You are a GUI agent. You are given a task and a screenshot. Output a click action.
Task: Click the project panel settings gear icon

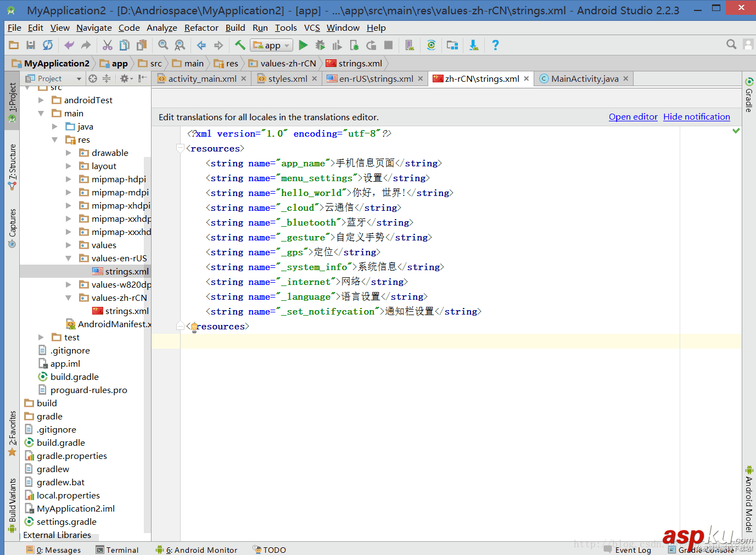click(x=125, y=79)
